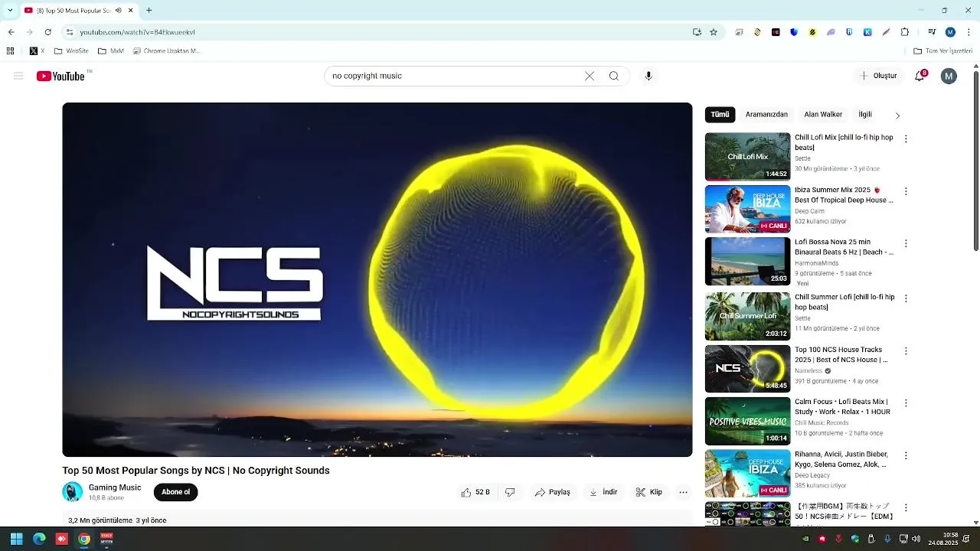This screenshot has width=980, height=551.
Task: Bookmark this page with star icon
Action: coord(714,32)
